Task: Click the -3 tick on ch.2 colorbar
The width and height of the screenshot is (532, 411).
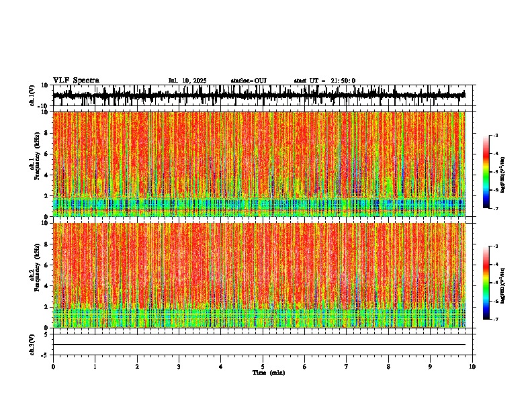Action: point(496,246)
